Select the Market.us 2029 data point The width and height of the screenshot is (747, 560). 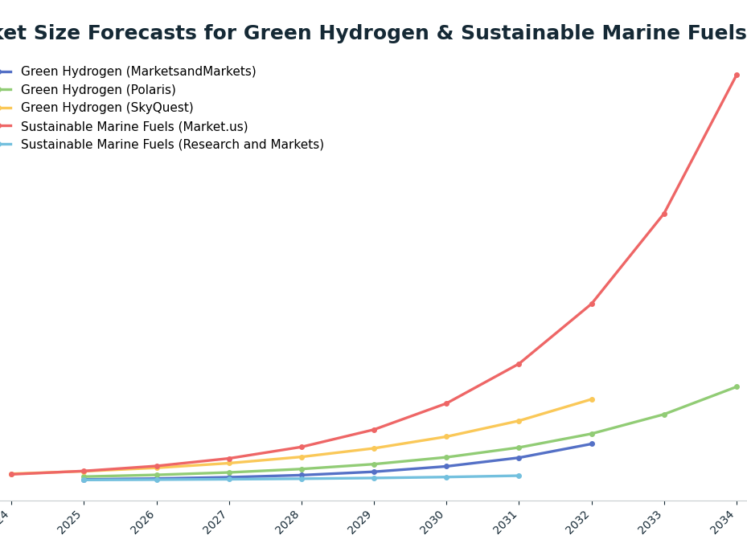click(374, 430)
